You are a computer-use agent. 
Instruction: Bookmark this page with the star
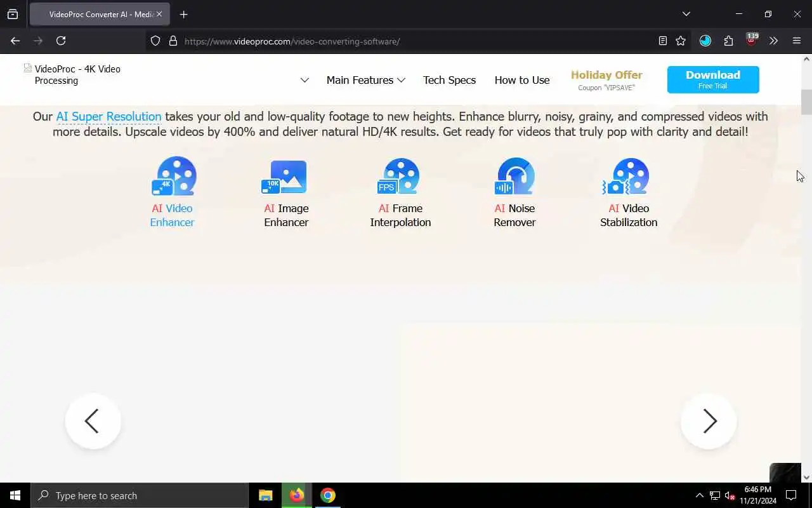click(x=681, y=41)
